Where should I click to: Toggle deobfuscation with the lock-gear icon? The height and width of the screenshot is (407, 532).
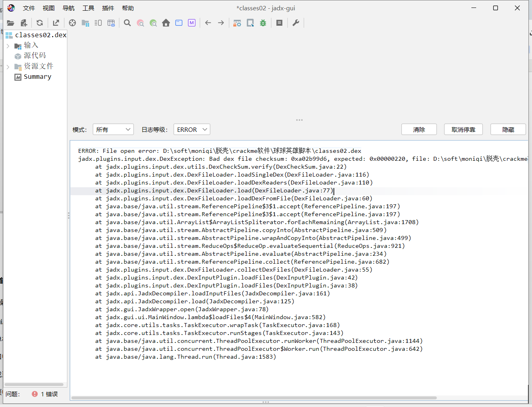point(237,23)
